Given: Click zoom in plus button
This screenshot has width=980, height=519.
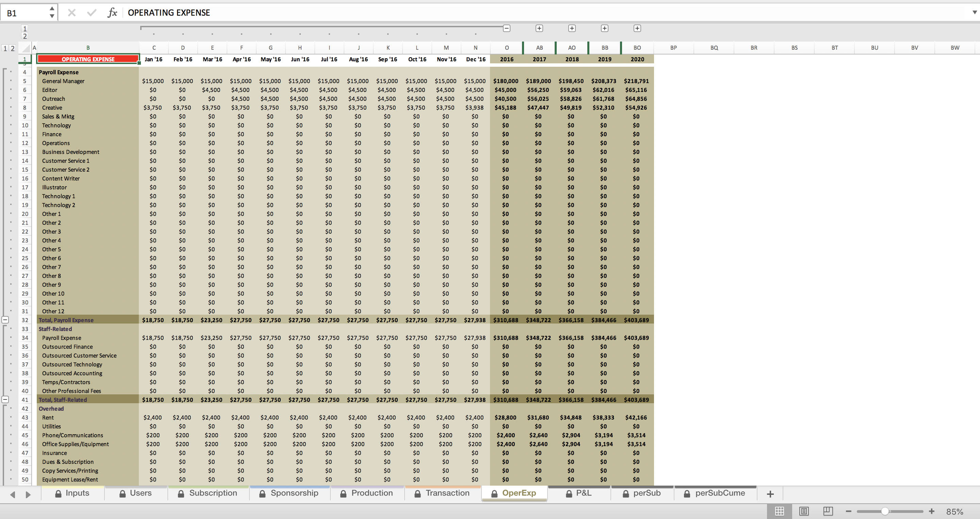Looking at the screenshot, I should (932, 512).
